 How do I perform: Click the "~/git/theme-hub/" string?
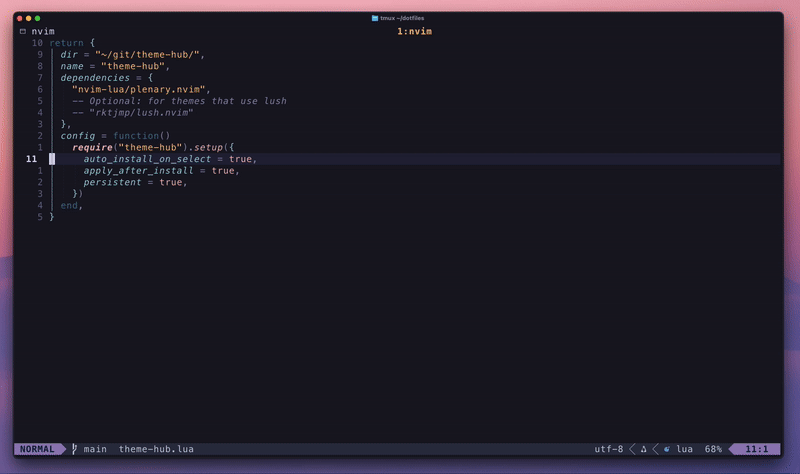147,55
